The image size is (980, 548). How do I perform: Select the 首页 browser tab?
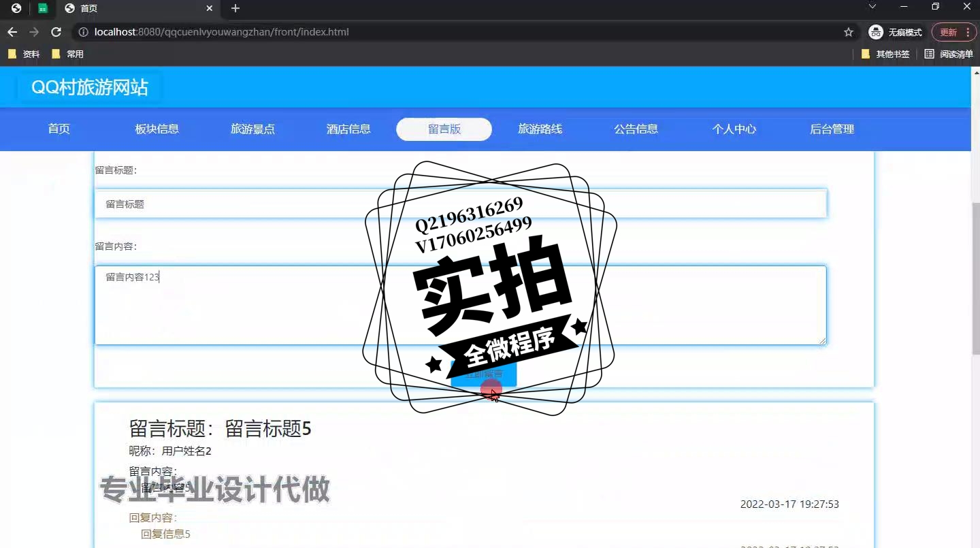click(138, 8)
